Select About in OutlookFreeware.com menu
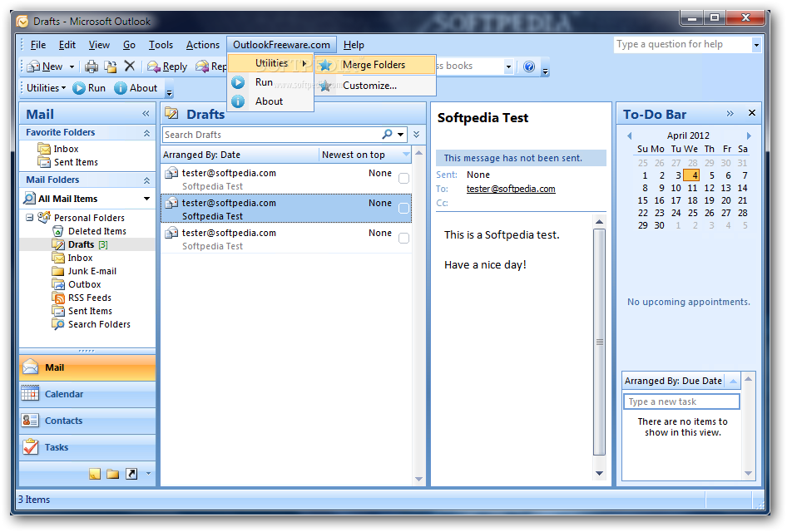The width and height of the screenshot is (787, 532). 269,101
